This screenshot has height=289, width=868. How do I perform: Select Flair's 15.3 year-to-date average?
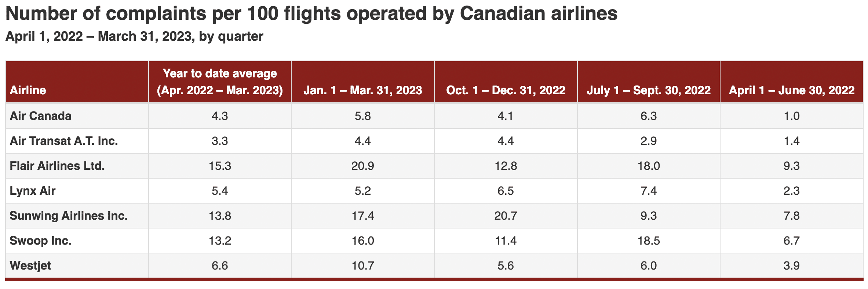click(220, 166)
